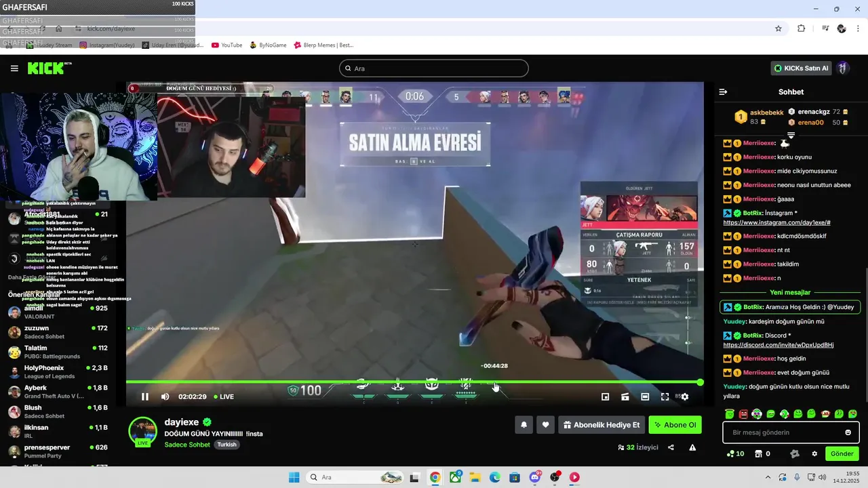The image size is (868, 488).
Task: Open Talatim PUBG channel
Action: 58,352
